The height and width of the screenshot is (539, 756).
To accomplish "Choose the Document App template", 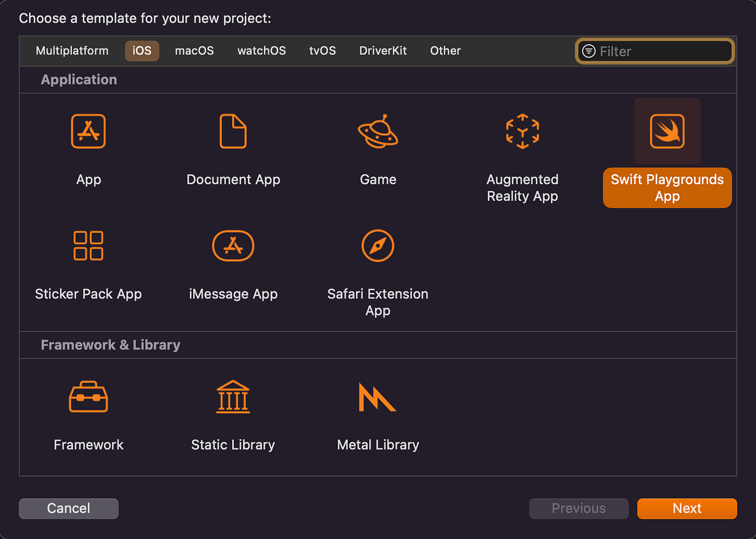I will tap(233, 131).
